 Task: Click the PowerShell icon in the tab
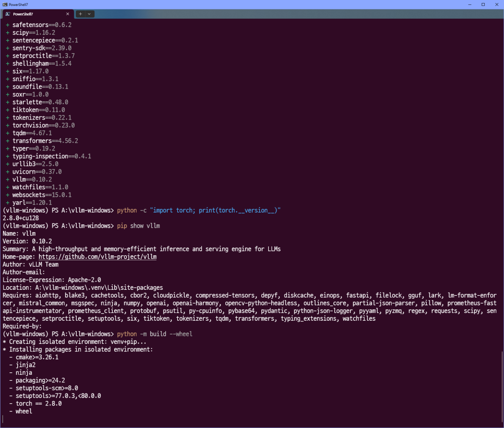point(7,14)
